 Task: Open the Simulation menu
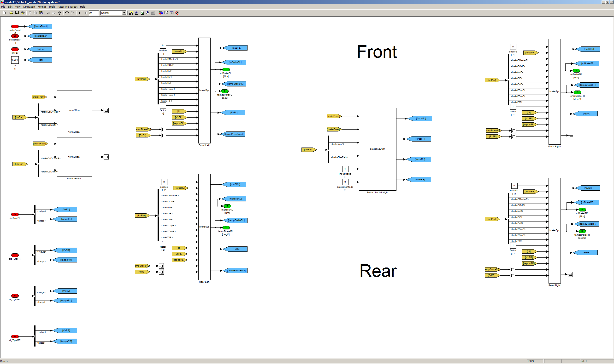(x=29, y=7)
